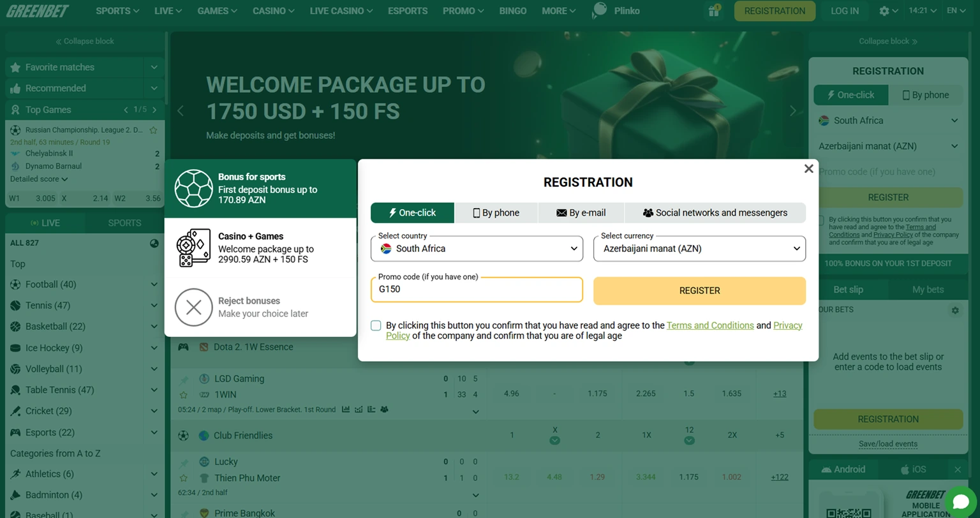The width and height of the screenshot is (980, 518).
Task: Close the Registration dialog
Action: click(x=808, y=168)
